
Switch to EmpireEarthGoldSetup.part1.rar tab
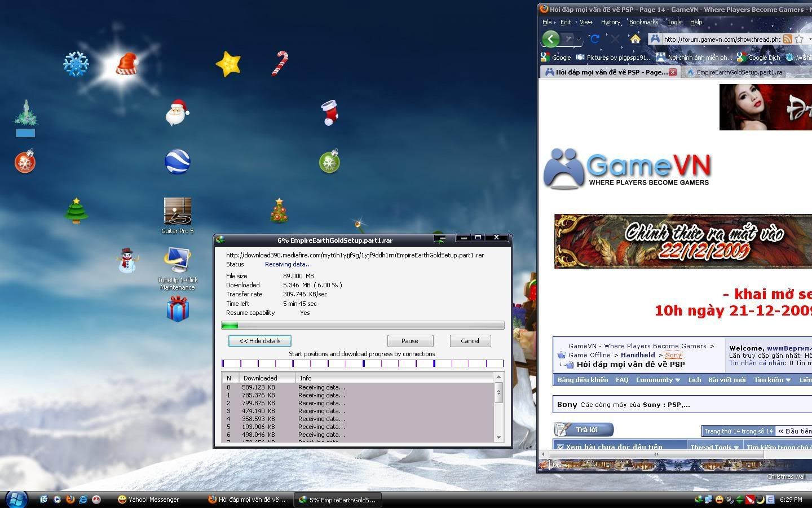coord(740,72)
